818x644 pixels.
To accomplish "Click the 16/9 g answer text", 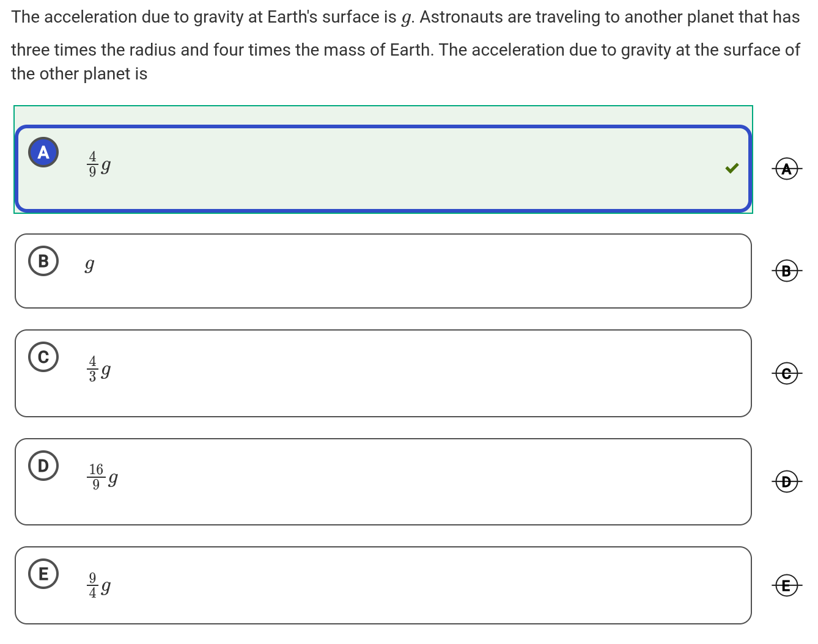I will [103, 477].
